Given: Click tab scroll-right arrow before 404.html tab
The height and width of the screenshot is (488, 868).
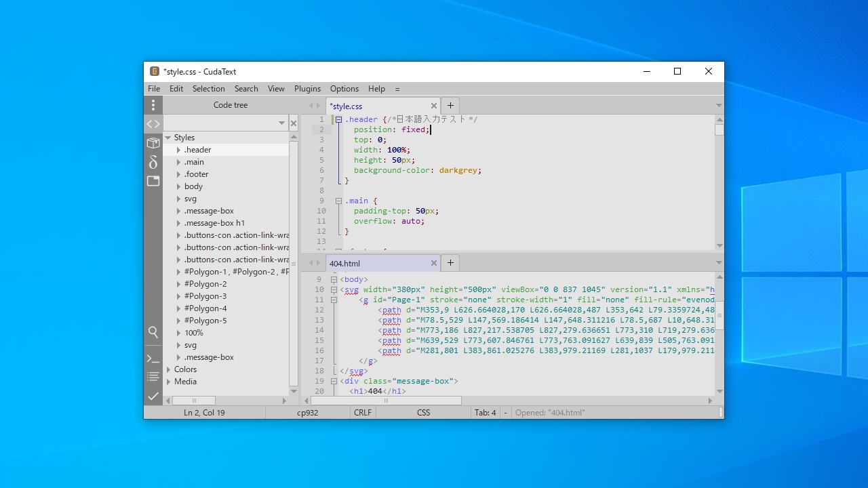Looking at the screenshot, I should pos(318,263).
